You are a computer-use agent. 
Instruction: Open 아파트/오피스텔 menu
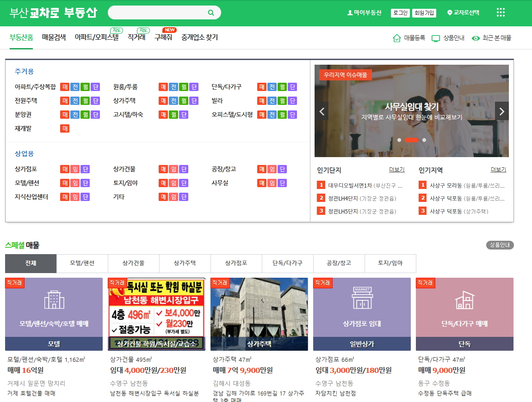(97, 37)
